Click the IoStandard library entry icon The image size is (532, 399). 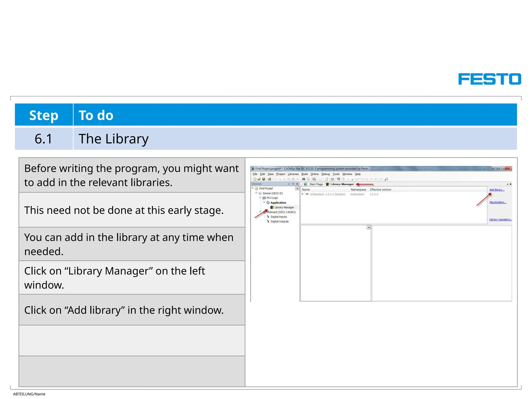coord(307,194)
